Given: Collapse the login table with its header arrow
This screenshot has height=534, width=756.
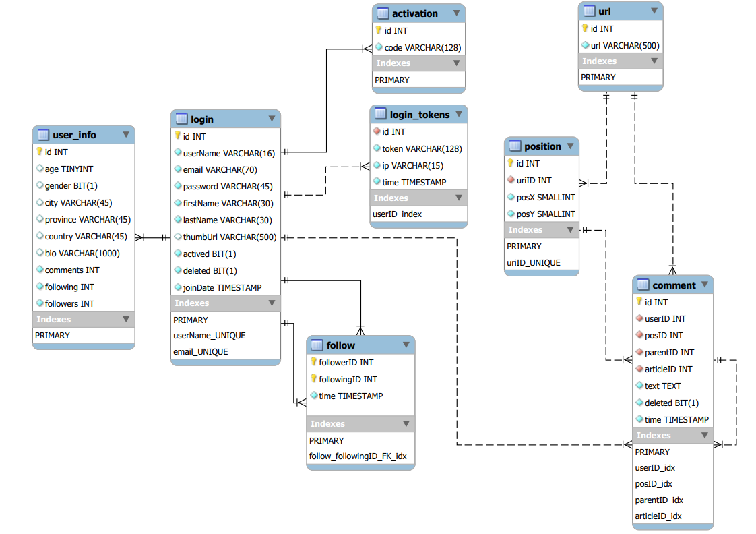Looking at the screenshot, I should point(272,119).
